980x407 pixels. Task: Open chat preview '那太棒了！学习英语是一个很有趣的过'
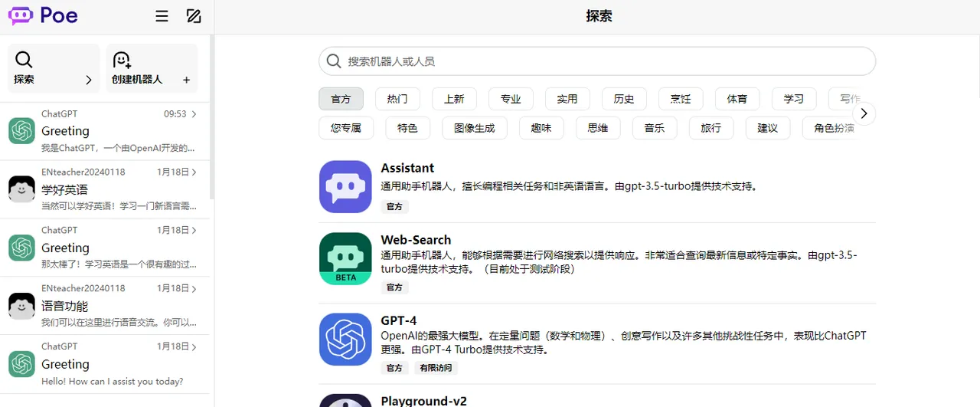point(119,264)
